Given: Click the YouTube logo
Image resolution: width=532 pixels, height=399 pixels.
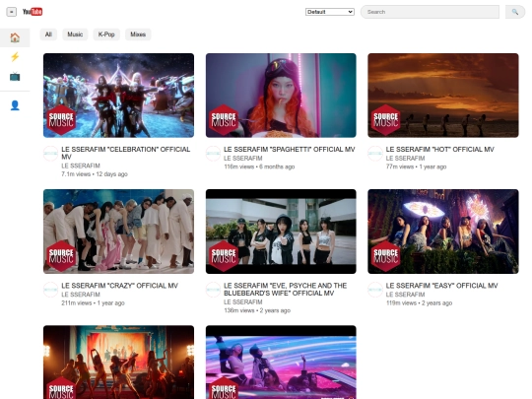Looking at the screenshot, I should click(33, 12).
